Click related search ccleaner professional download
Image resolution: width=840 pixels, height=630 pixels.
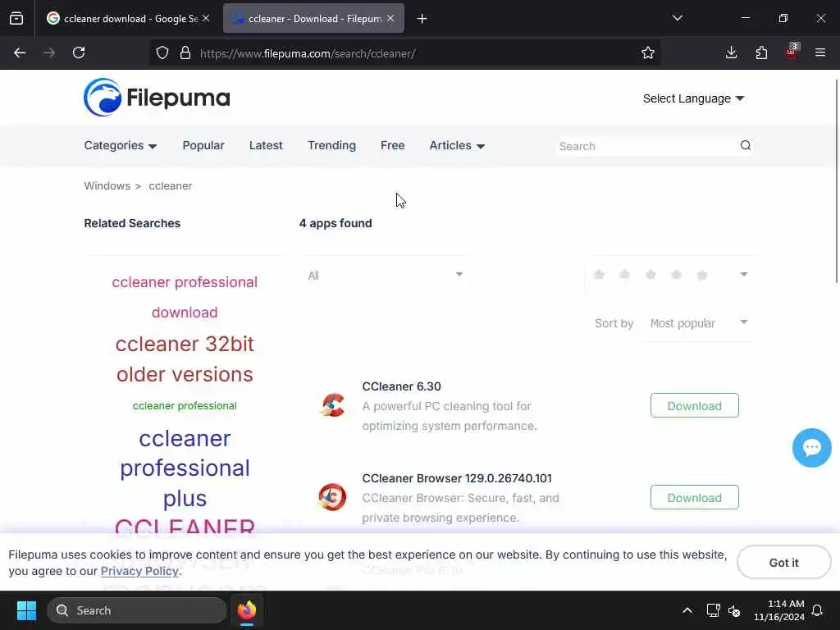pyautogui.click(x=185, y=297)
